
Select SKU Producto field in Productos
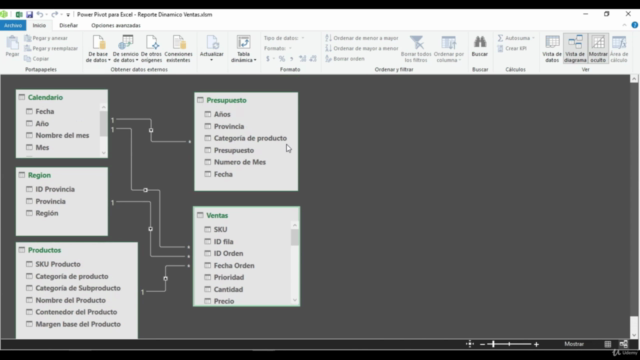coord(58,264)
